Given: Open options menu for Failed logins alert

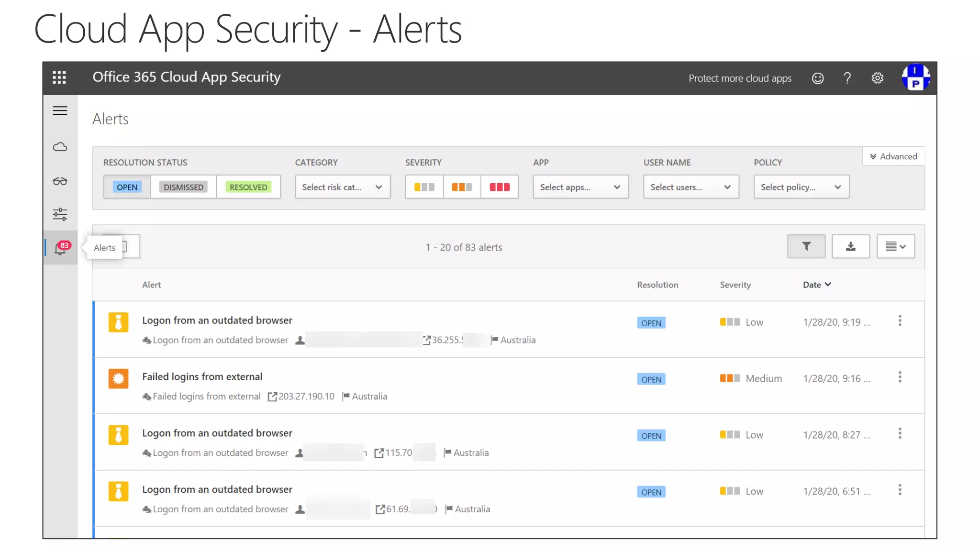Looking at the screenshot, I should coord(900,377).
